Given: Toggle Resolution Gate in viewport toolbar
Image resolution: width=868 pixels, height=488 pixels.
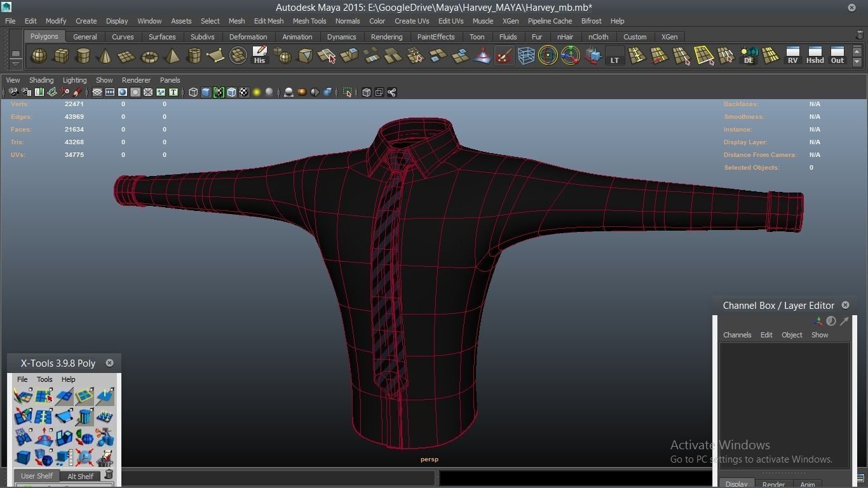Looking at the screenshot, I should [x=123, y=93].
